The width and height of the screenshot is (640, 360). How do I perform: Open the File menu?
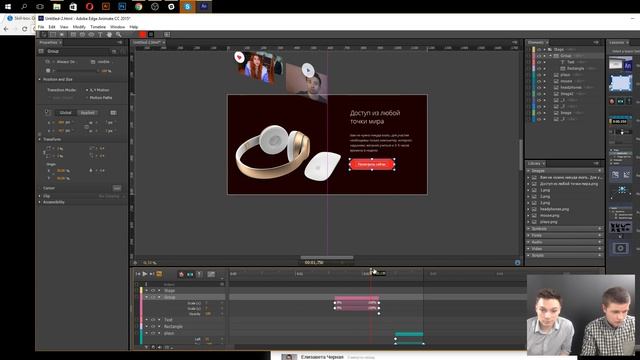pos(41,27)
